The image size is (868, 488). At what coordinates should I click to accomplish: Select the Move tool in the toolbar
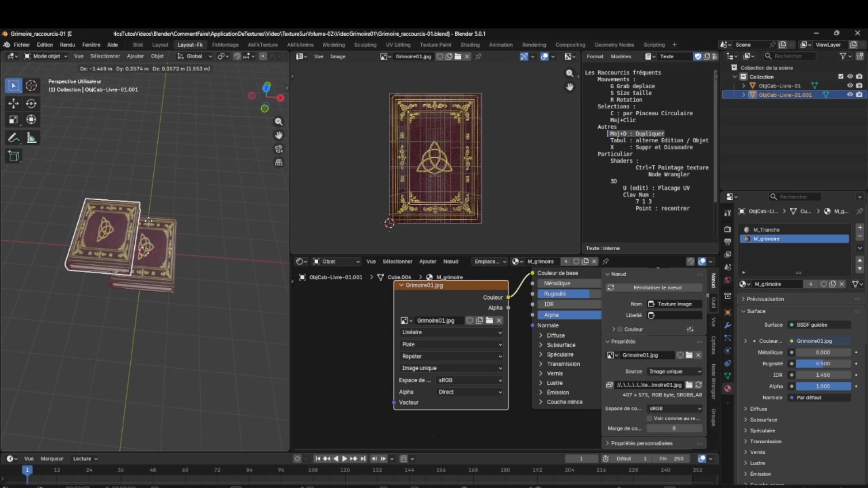pos(13,103)
